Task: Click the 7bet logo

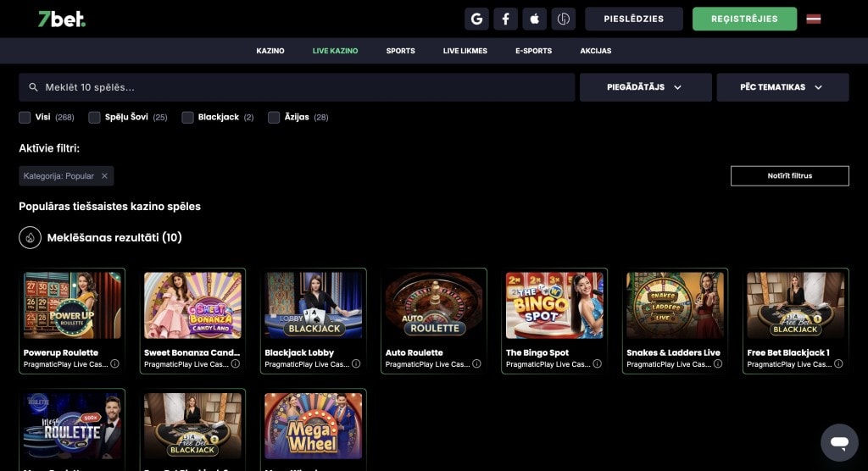Action: [61, 19]
